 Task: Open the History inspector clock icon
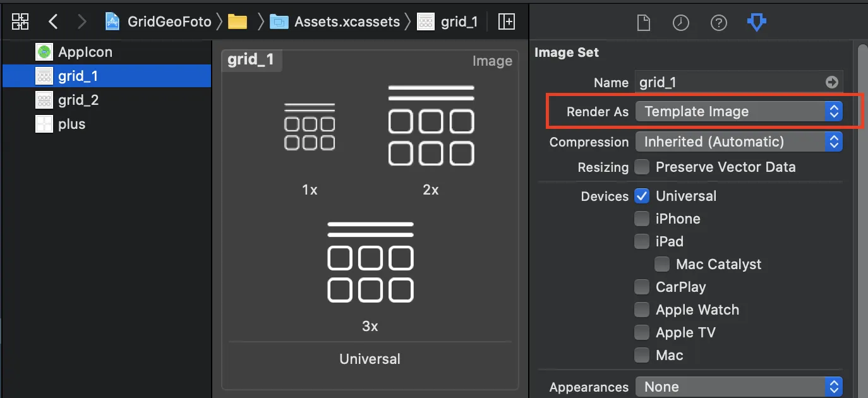(x=680, y=23)
